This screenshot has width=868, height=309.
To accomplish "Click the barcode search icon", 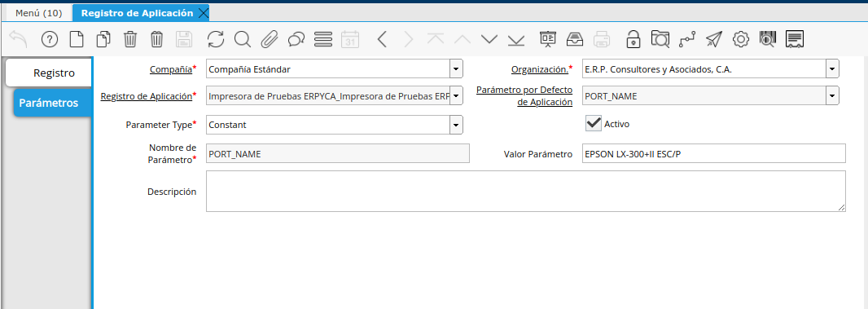I will tap(767, 39).
